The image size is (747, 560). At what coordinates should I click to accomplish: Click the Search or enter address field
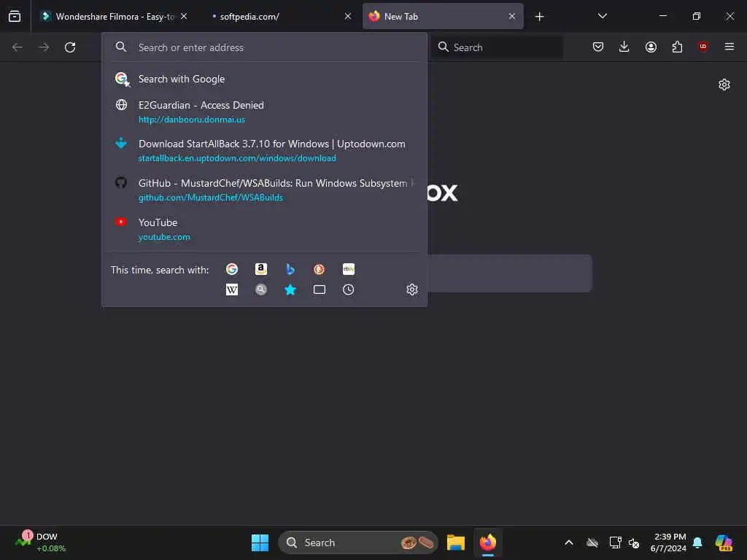point(264,47)
